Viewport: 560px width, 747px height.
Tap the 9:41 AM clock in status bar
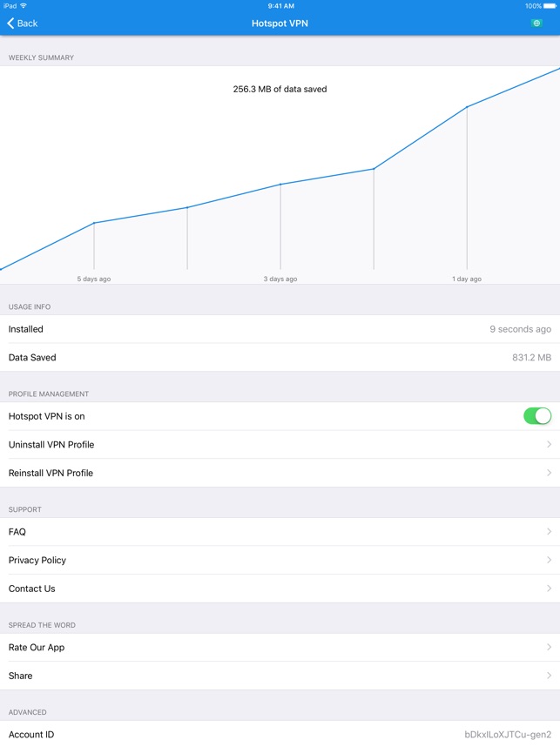point(280,6)
